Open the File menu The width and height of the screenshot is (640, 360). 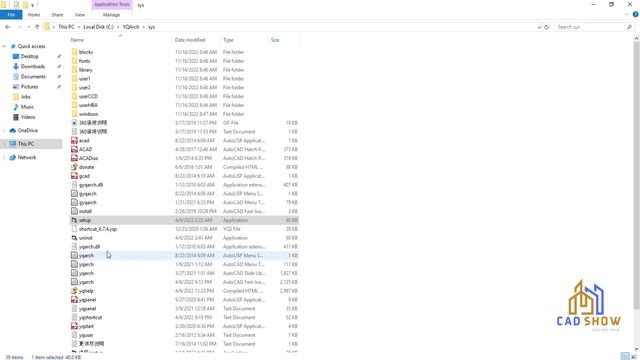point(11,15)
